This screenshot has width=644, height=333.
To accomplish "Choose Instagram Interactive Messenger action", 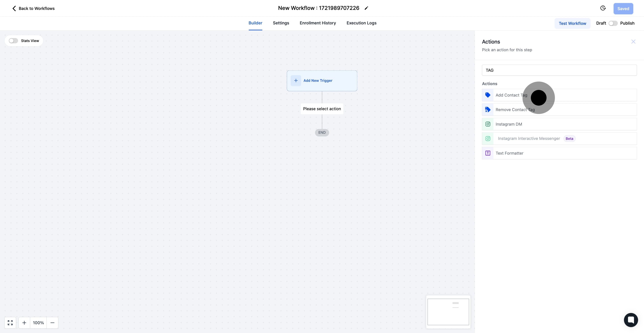I will pos(559,139).
